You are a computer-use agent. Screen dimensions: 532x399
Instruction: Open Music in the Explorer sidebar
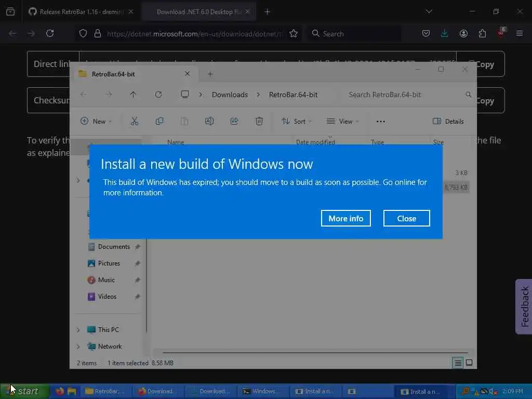coord(106,280)
